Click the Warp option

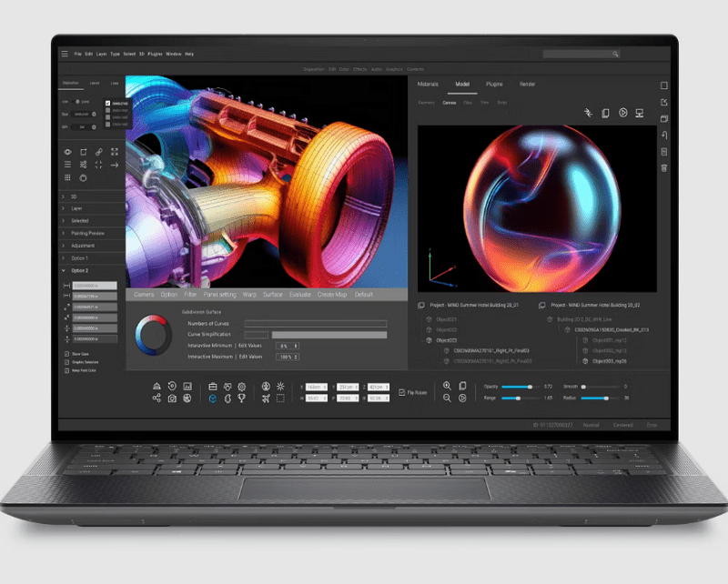(x=249, y=295)
